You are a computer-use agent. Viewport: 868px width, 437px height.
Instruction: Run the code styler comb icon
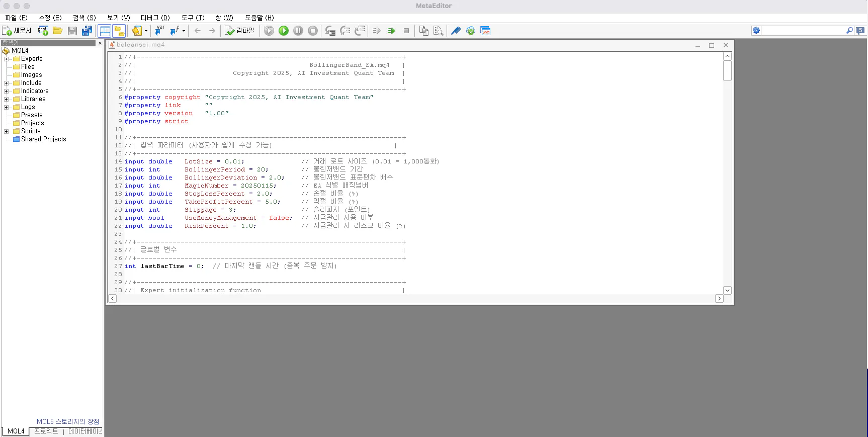(456, 31)
